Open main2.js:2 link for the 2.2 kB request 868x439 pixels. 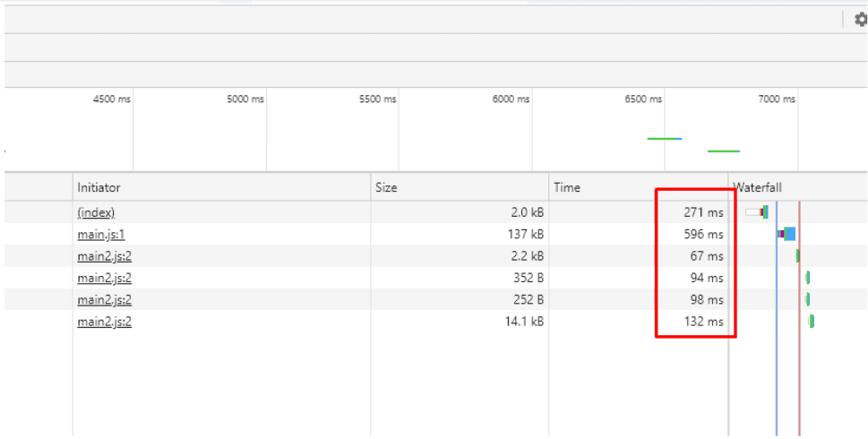click(x=105, y=256)
